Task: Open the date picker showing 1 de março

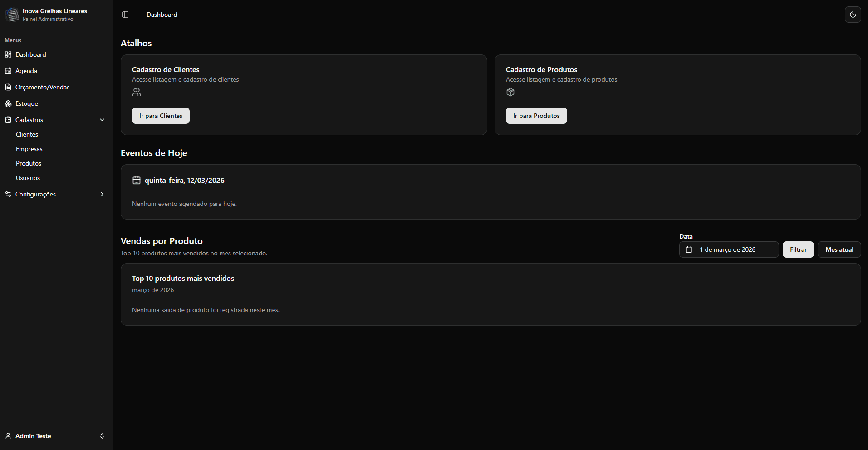Action: click(x=729, y=249)
